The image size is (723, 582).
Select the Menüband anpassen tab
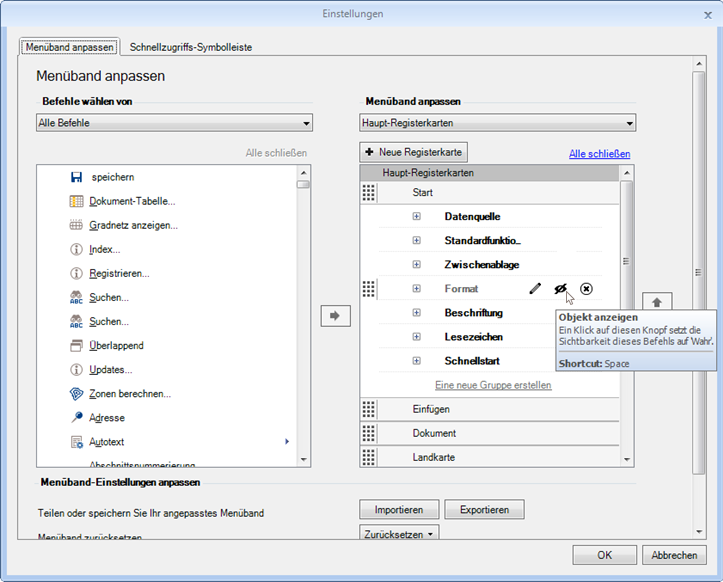click(69, 47)
